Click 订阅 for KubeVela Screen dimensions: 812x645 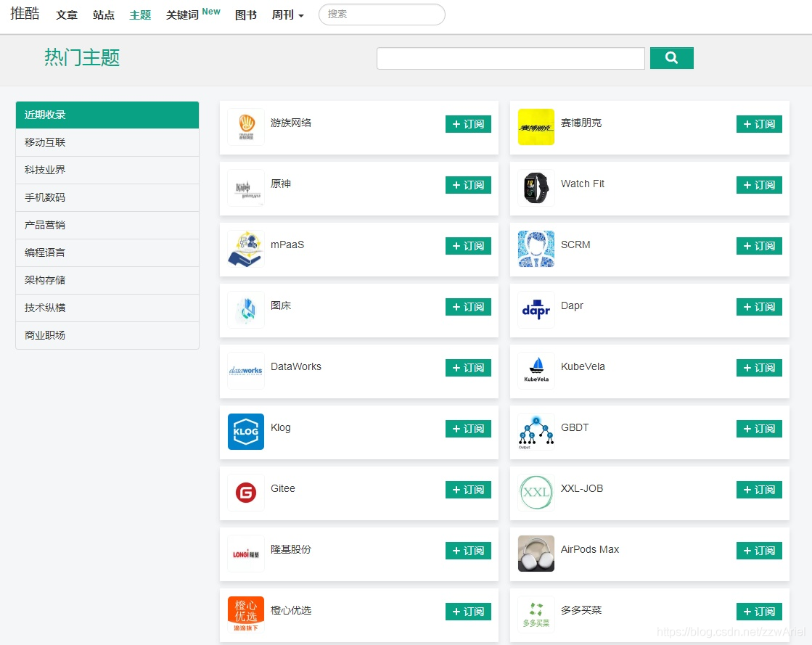tap(759, 368)
